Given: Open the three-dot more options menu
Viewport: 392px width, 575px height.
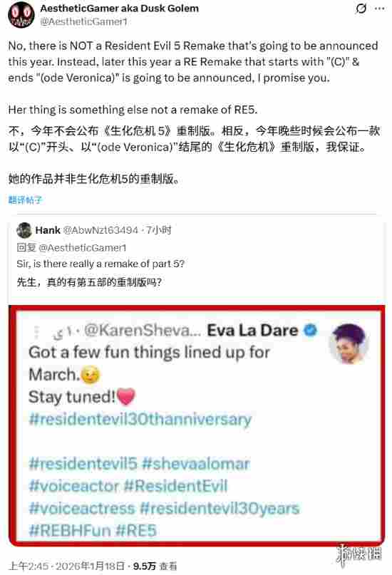Looking at the screenshot, I should coord(380,9).
